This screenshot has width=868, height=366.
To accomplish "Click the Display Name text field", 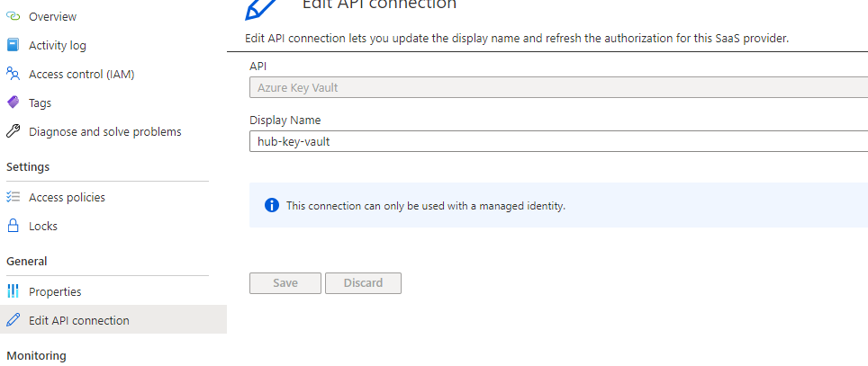I will tap(558, 141).
